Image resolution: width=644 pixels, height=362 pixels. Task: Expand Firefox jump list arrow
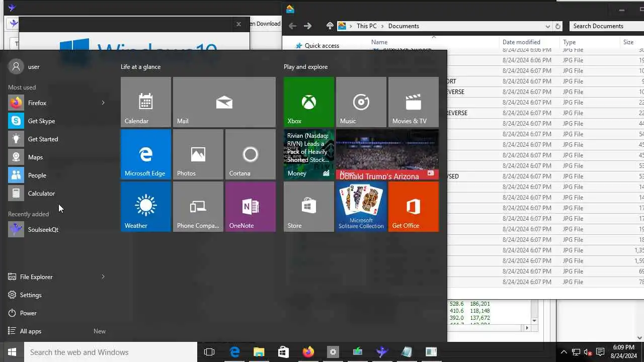point(103,103)
